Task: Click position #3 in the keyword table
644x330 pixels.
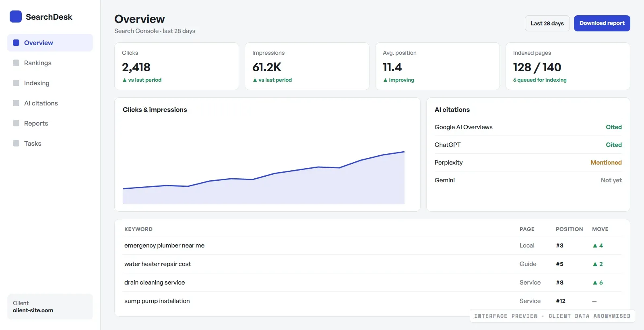Action: 559,245
